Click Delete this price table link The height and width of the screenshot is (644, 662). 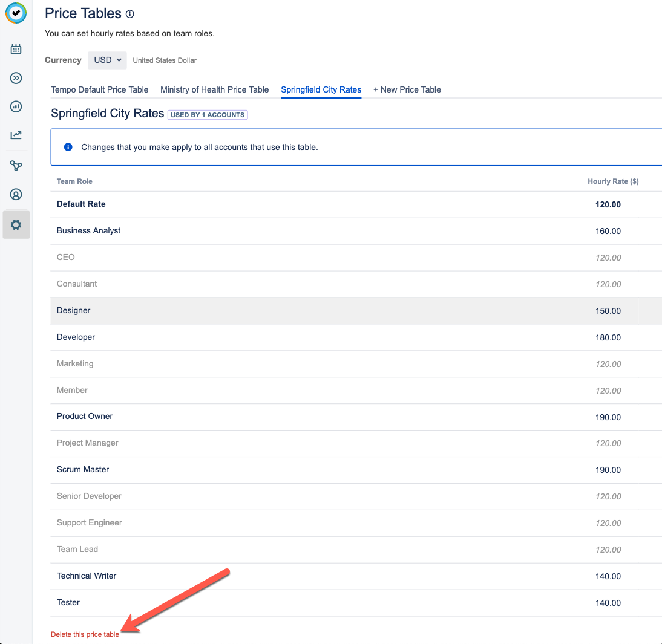[x=85, y=634]
